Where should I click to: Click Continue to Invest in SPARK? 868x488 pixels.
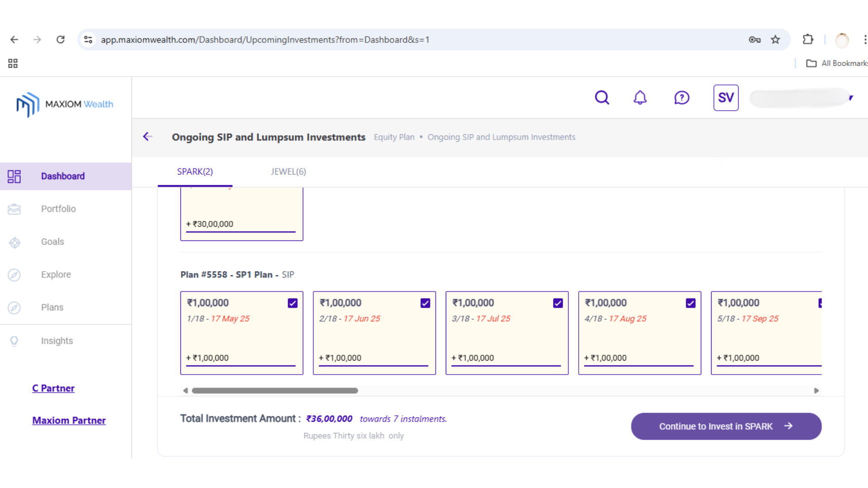[x=726, y=426]
